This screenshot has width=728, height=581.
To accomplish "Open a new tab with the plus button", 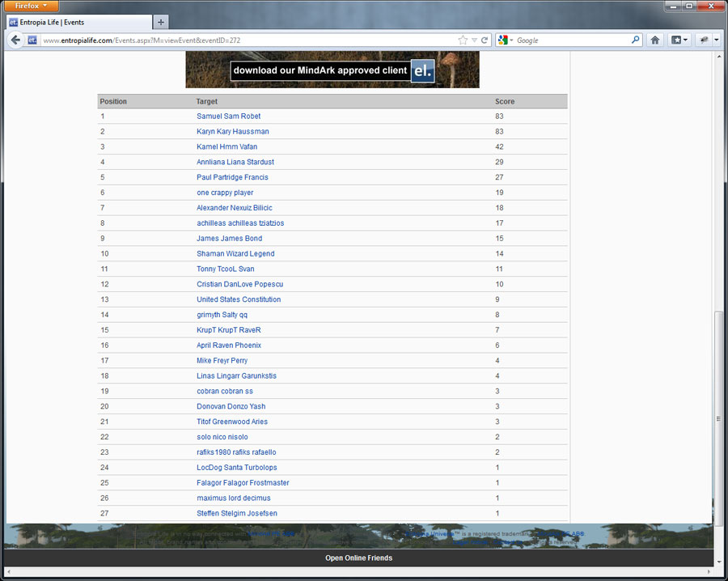I will point(161,22).
